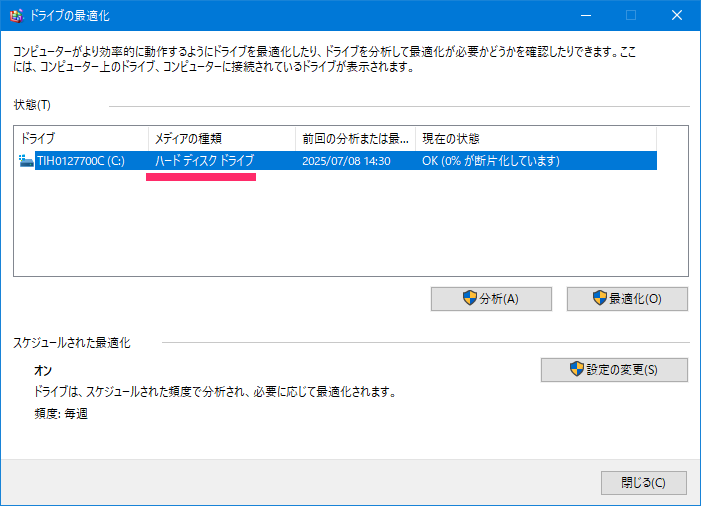This screenshot has width=701, height=506.
Task: Close the ドライブの最適化 window with X
Action: click(x=677, y=15)
